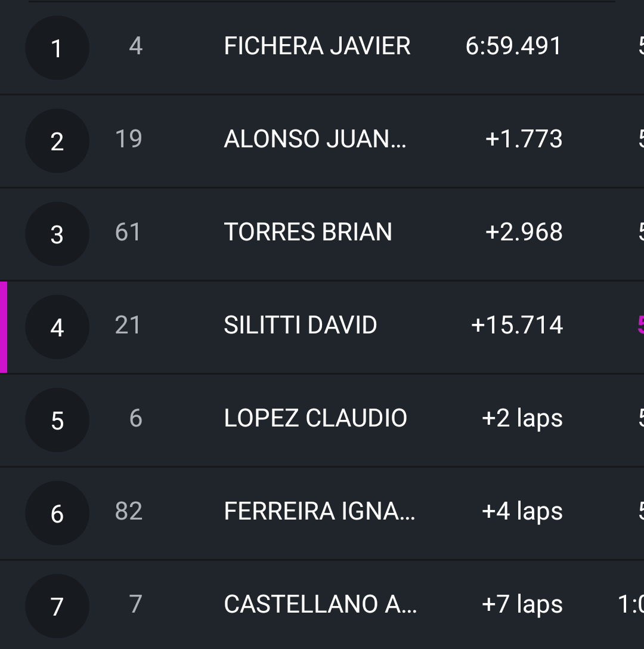Screen dimensions: 644x649
Task: Open FICHERA JAVIER's result row
Action: click(x=317, y=47)
